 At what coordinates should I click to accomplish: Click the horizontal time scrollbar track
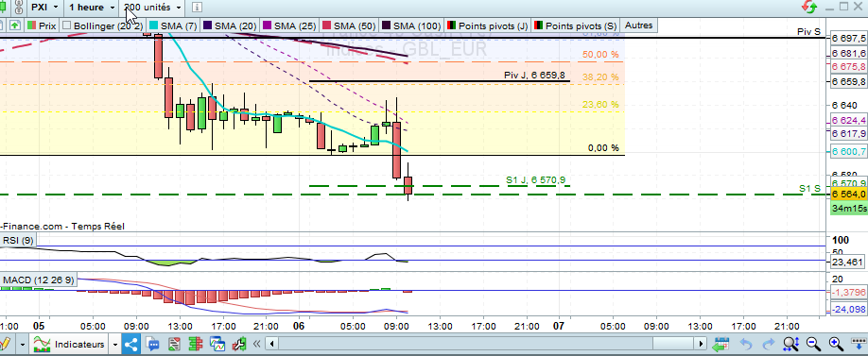487,344
